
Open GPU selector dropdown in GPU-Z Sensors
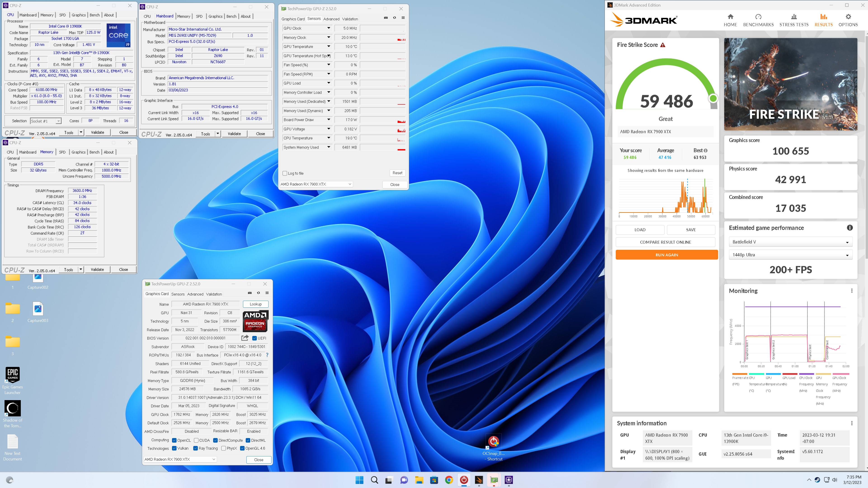316,184
